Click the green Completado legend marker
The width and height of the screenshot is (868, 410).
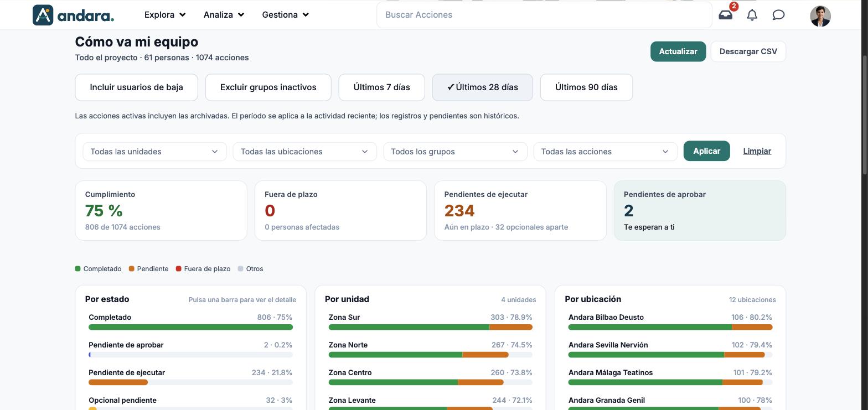[x=77, y=269]
